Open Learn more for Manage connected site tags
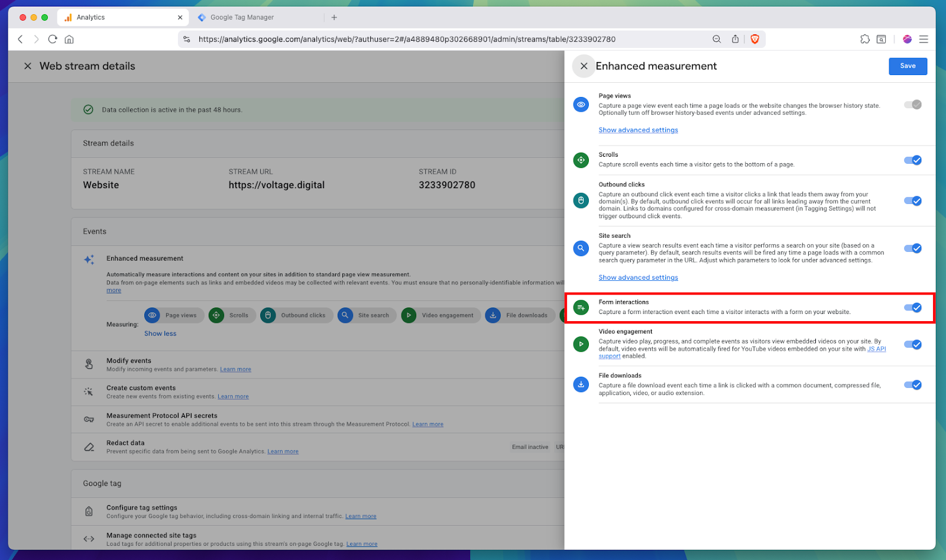The height and width of the screenshot is (560, 946). (362, 544)
